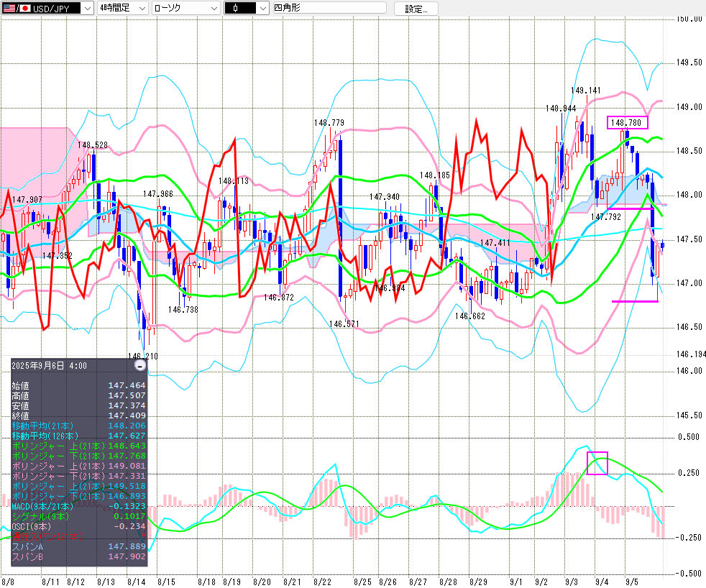Click the 8/15 date on time axis
Viewport: 706px width, 588px height.
click(166, 582)
